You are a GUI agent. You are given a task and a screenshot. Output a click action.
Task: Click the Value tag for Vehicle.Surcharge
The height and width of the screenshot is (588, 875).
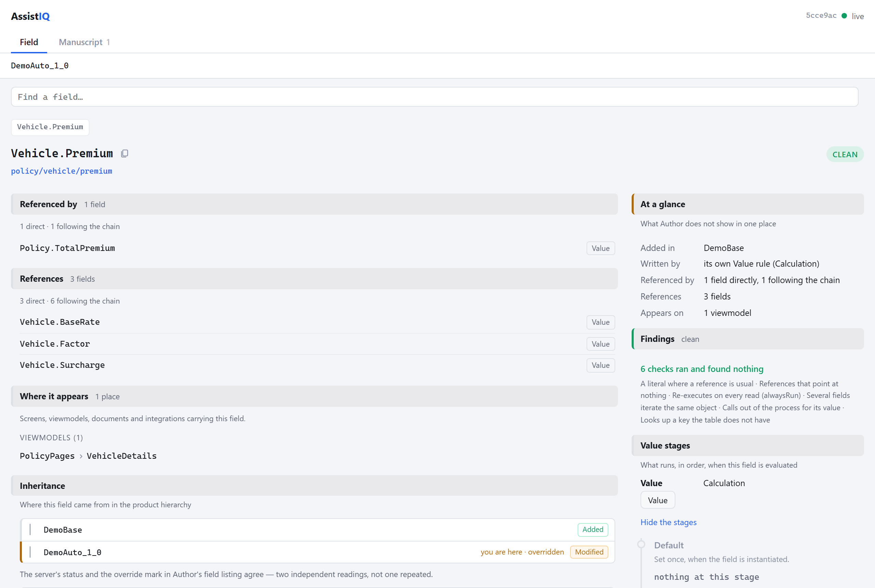[600, 365]
